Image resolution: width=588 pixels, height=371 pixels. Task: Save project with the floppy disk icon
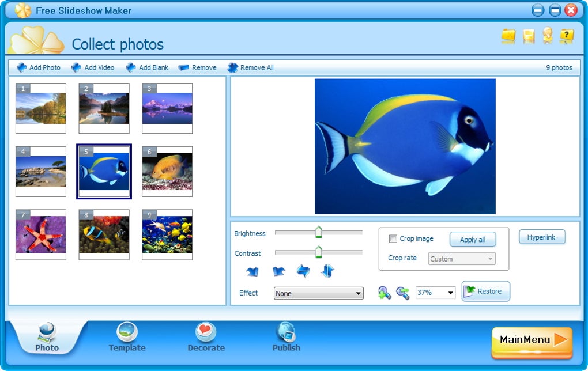529,36
